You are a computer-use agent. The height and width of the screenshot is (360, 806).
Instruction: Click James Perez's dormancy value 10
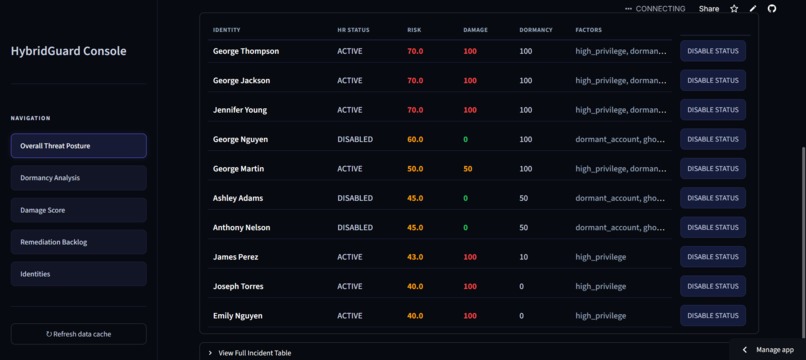click(x=523, y=257)
